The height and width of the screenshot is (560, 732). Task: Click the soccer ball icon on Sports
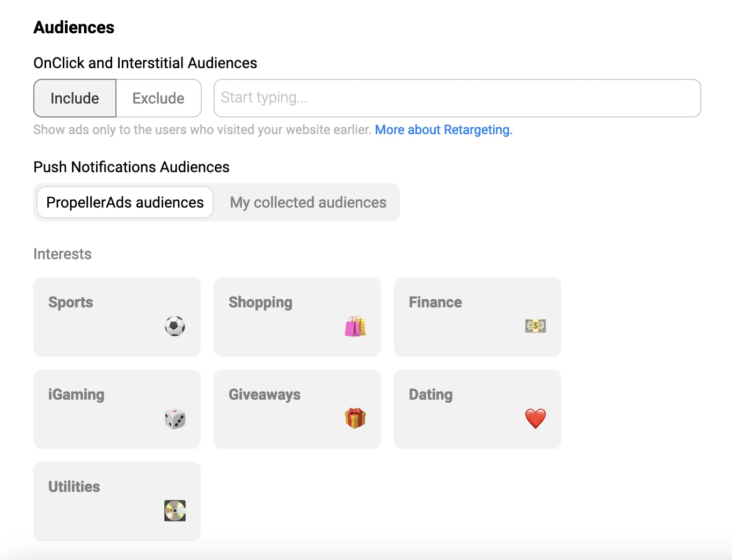pyautogui.click(x=175, y=326)
